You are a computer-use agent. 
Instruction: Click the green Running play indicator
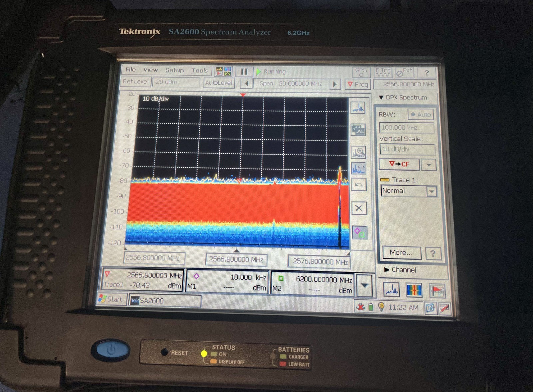pyautogui.click(x=259, y=72)
